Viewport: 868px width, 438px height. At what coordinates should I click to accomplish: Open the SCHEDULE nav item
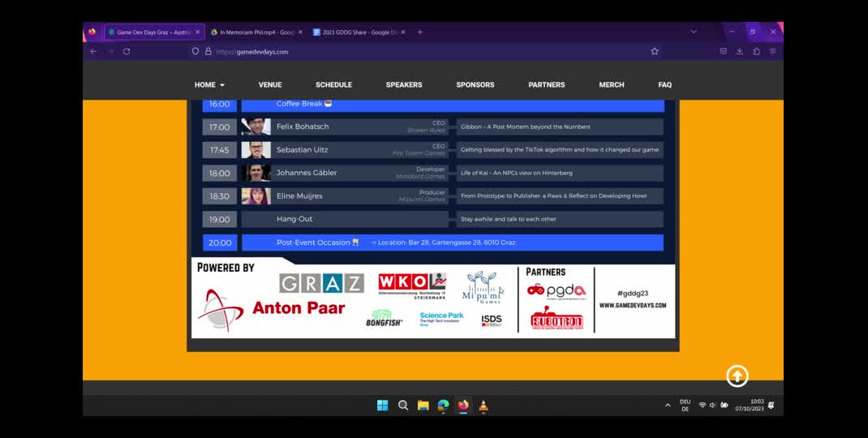coord(333,84)
